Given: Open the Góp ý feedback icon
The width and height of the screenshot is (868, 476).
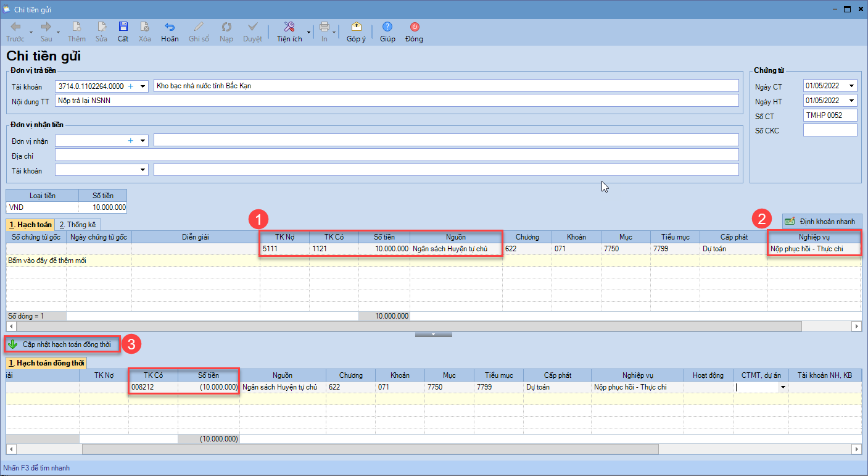Looking at the screenshot, I should (x=356, y=27).
